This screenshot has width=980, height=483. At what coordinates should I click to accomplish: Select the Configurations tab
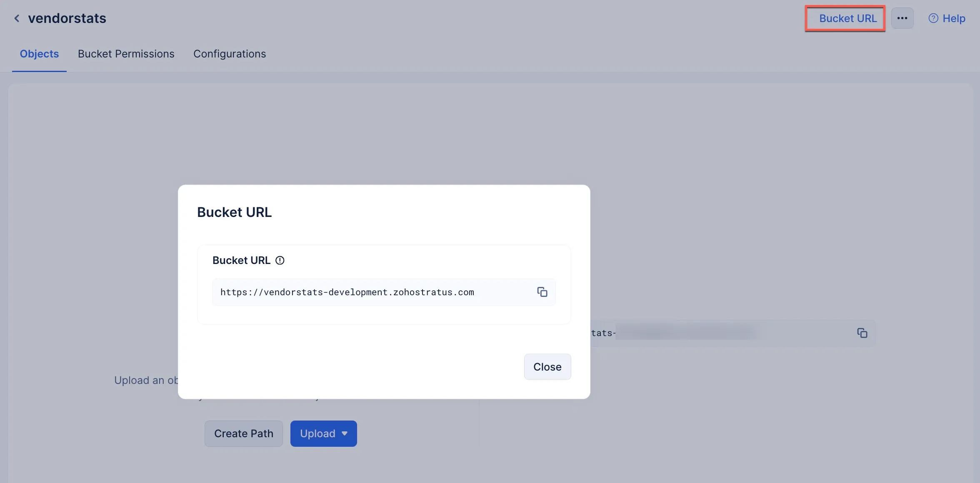(x=230, y=54)
